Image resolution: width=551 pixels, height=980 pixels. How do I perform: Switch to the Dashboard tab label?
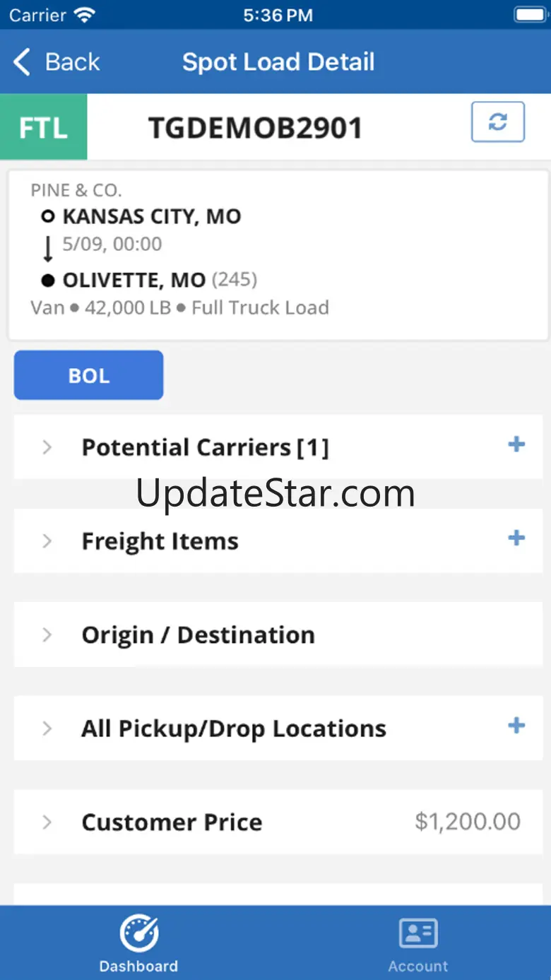click(138, 966)
